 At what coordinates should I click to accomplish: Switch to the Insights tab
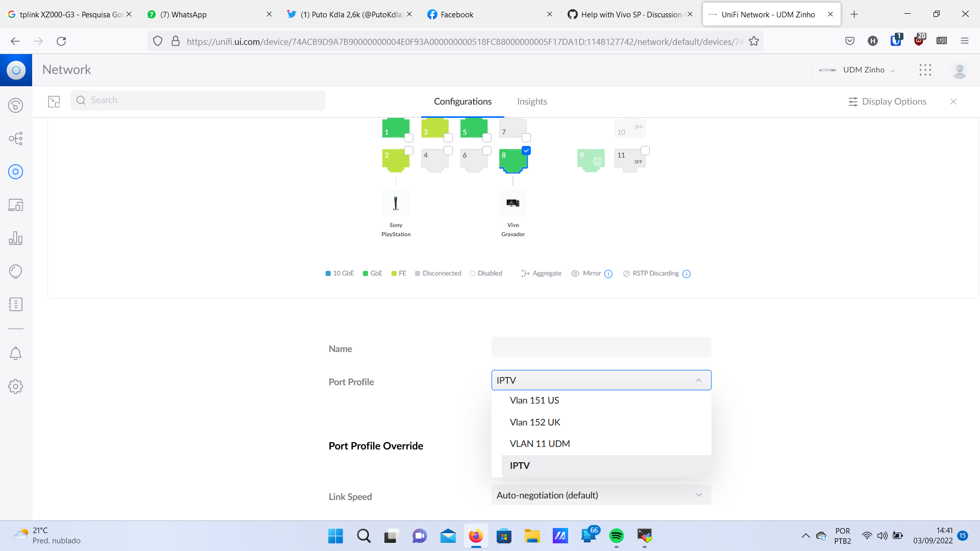tap(532, 102)
